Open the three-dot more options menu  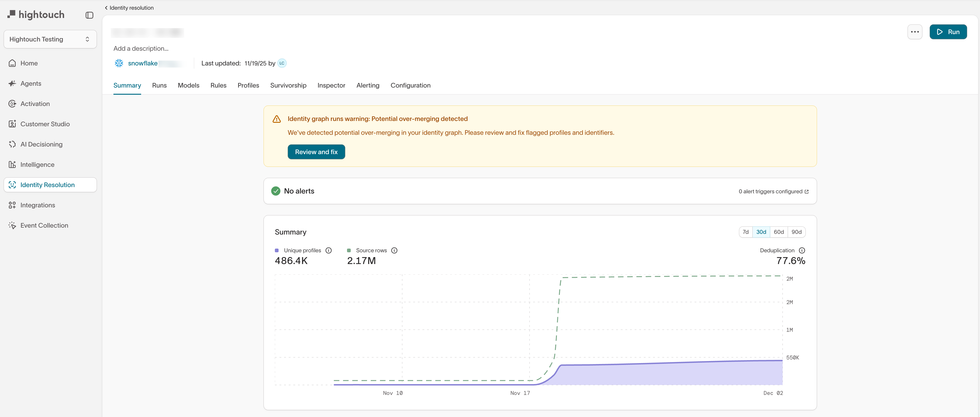(915, 32)
